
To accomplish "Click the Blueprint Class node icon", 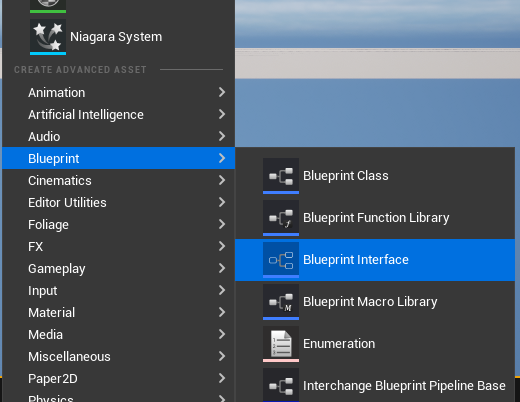I will (x=281, y=176).
